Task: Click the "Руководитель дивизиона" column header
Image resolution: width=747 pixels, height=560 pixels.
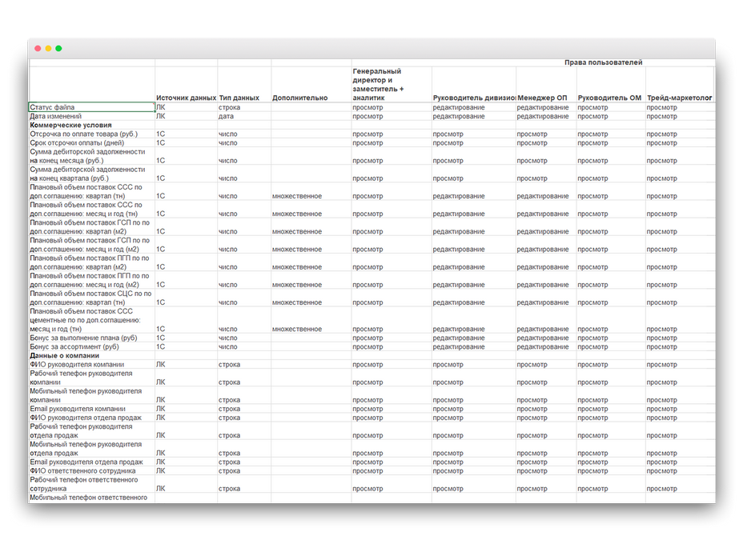Action: point(473,98)
